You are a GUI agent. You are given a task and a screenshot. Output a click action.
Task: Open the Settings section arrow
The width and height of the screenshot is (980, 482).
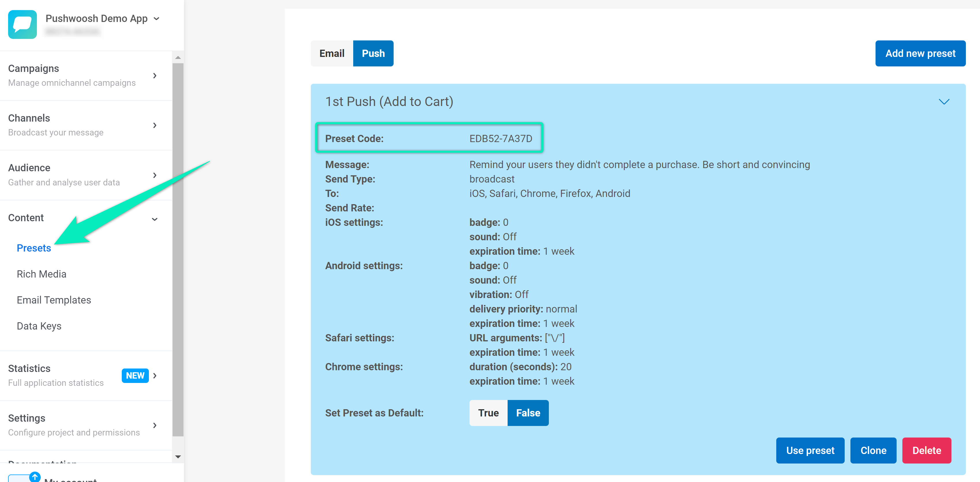click(155, 425)
